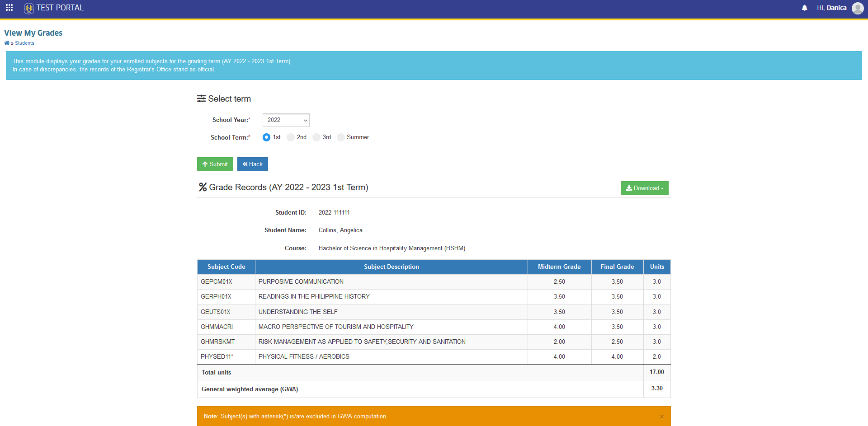
Task: Click MACRO PERSPECTIVE OF TOURISM AND HOSPITALITY
Action: click(x=336, y=327)
